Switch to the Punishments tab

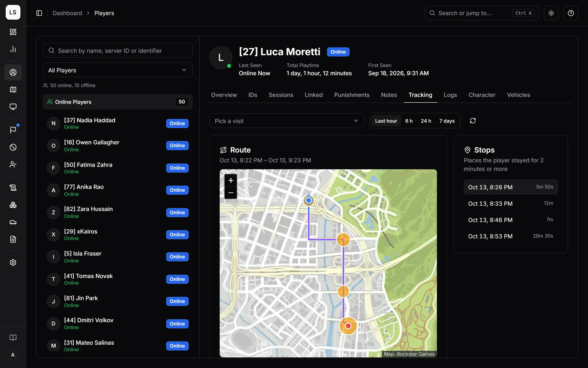[x=352, y=95]
